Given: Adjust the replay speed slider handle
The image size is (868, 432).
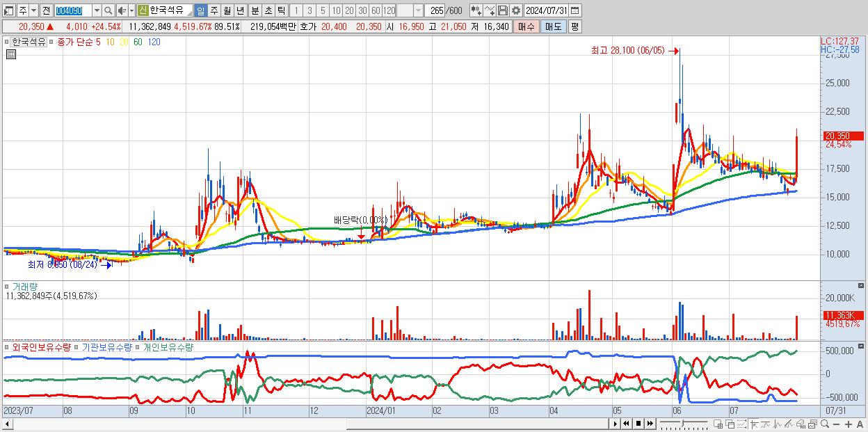Looking at the screenshot, I should pos(682,422).
